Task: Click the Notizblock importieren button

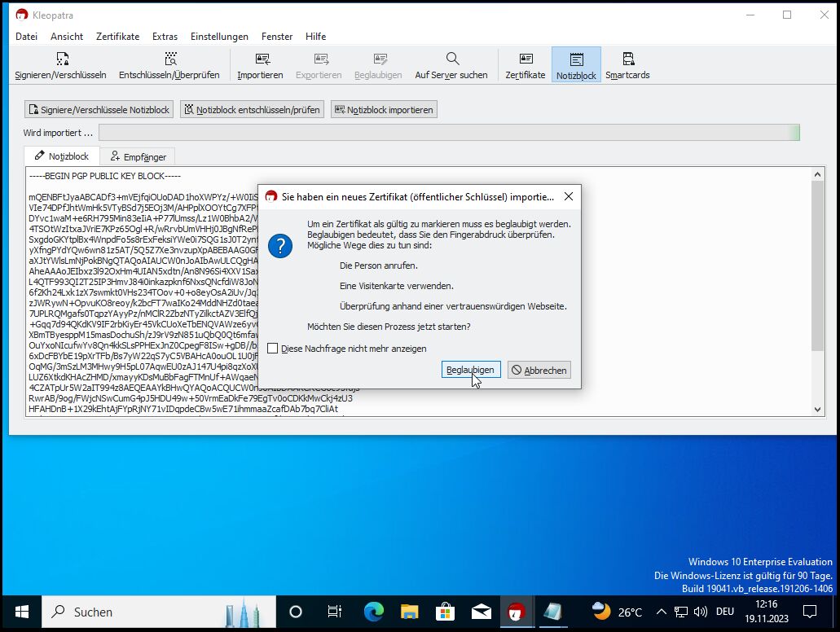Action: coord(383,110)
